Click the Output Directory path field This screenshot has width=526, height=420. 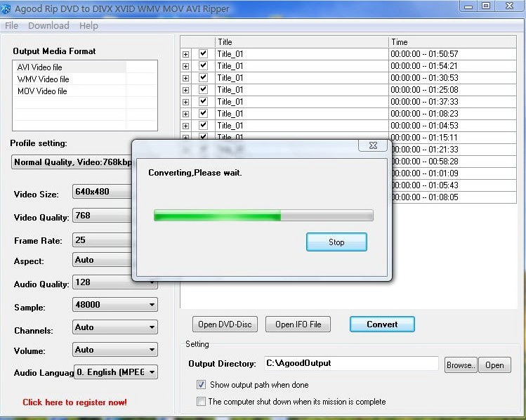pyautogui.click(x=351, y=363)
